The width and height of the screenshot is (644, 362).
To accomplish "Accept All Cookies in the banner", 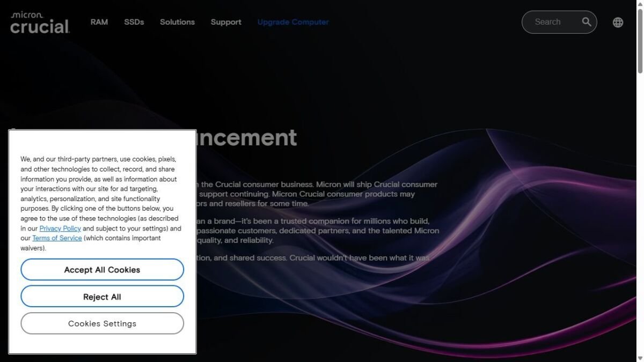I will click(102, 270).
